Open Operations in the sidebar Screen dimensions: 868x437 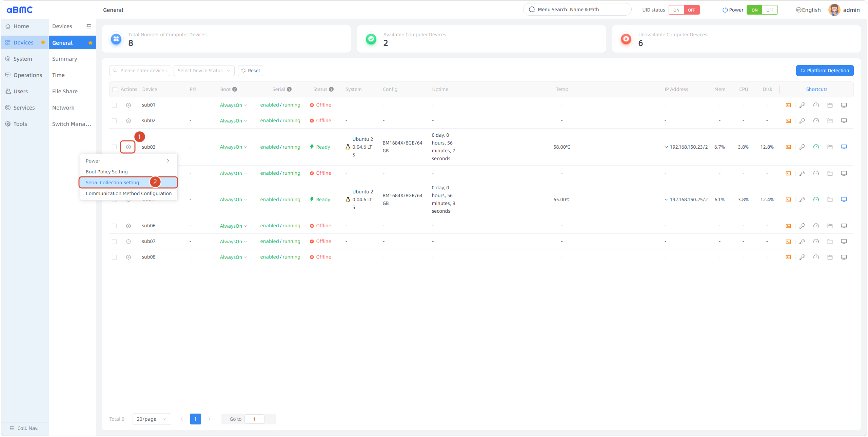coord(25,75)
